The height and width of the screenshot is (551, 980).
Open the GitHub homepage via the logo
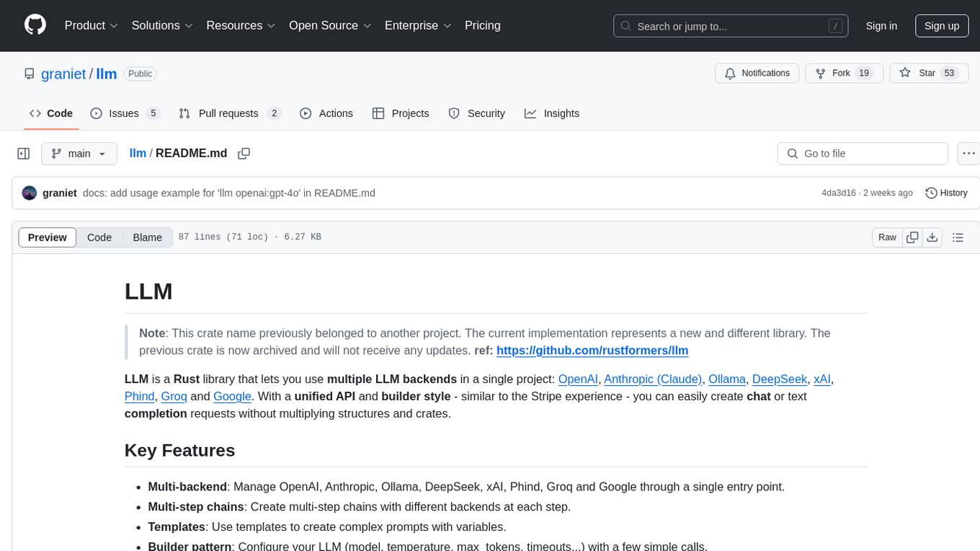pos(35,25)
